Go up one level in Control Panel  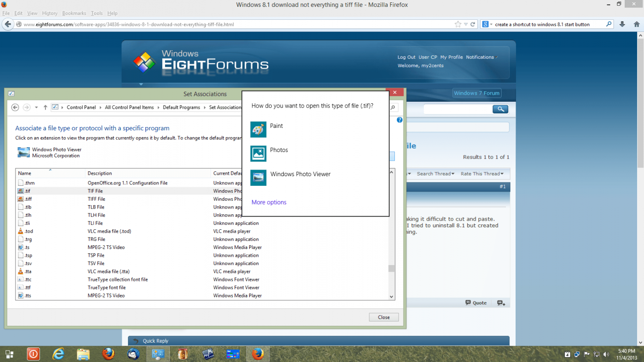[45, 107]
